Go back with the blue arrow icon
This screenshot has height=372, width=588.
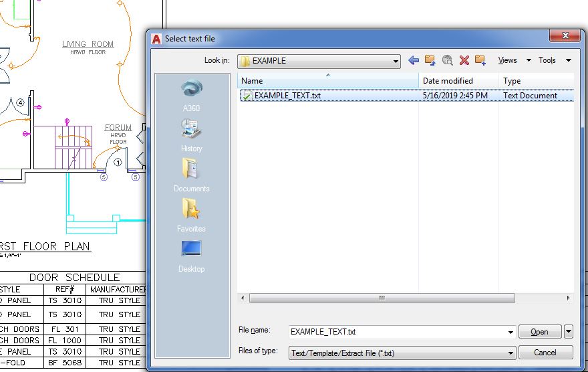pyautogui.click(x=413, y=60)
